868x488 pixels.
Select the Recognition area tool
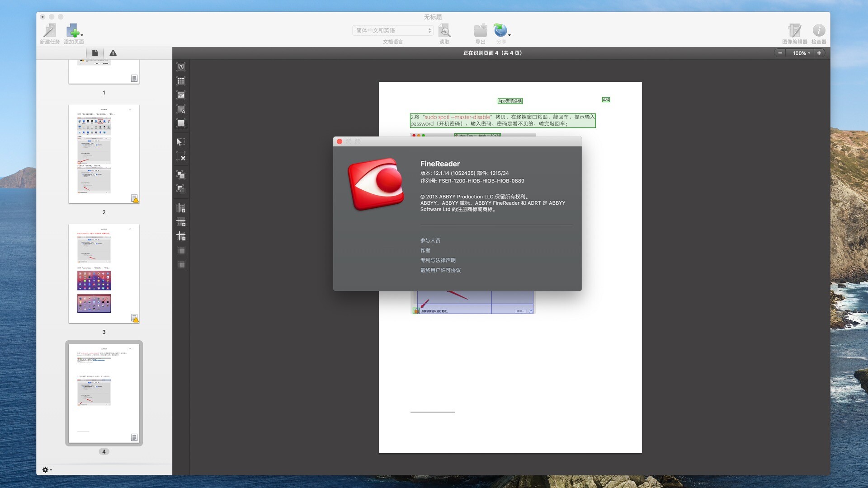coord(181,123)
